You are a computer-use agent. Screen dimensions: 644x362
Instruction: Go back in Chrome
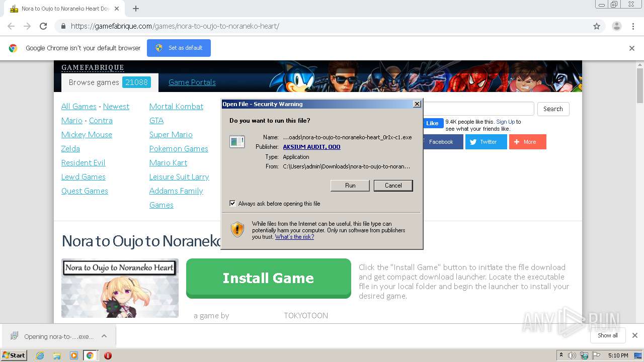pyautogui.click(x=11, y=26)
